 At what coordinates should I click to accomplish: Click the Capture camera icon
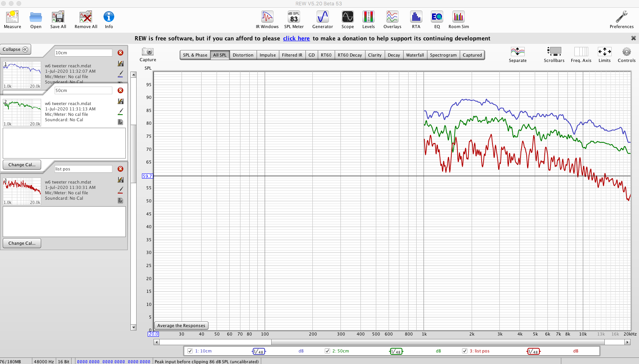[148, 52]
